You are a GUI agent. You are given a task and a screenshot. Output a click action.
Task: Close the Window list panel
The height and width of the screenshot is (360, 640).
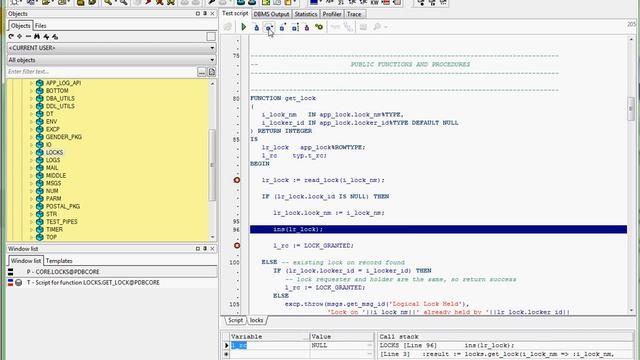(212, 249)
